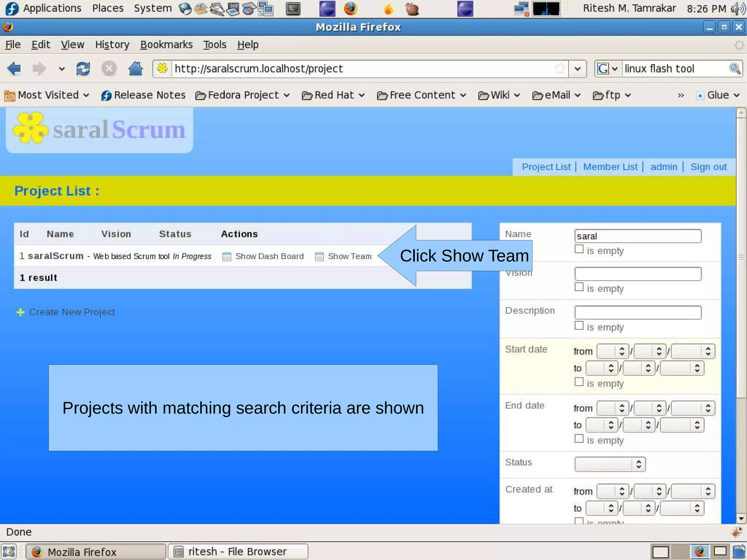
Task: Click the apple-shaped panel launcher icon
Action: point(412,9)
